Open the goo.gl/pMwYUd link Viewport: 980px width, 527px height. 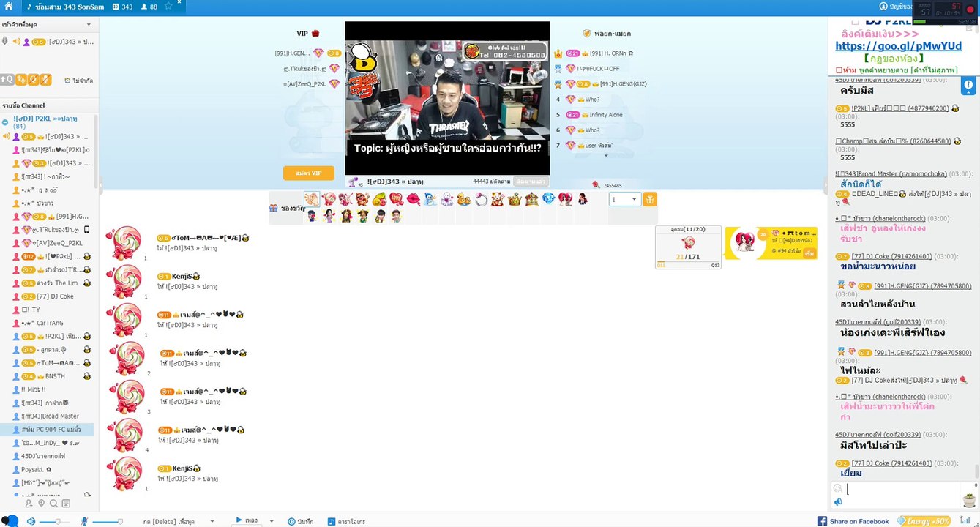coord(899,45)
